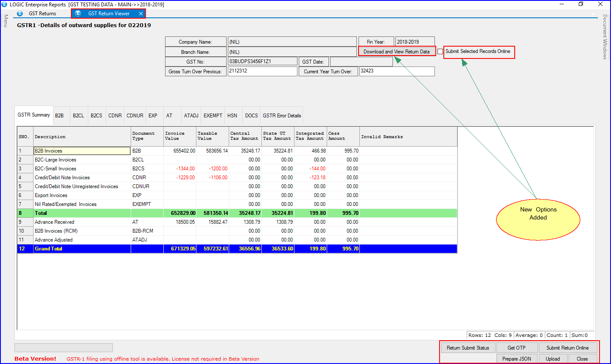Close the GST Return Viewer tab
Image resolution: width=611 pixels, height=364 pixels.
coord(141,14)
